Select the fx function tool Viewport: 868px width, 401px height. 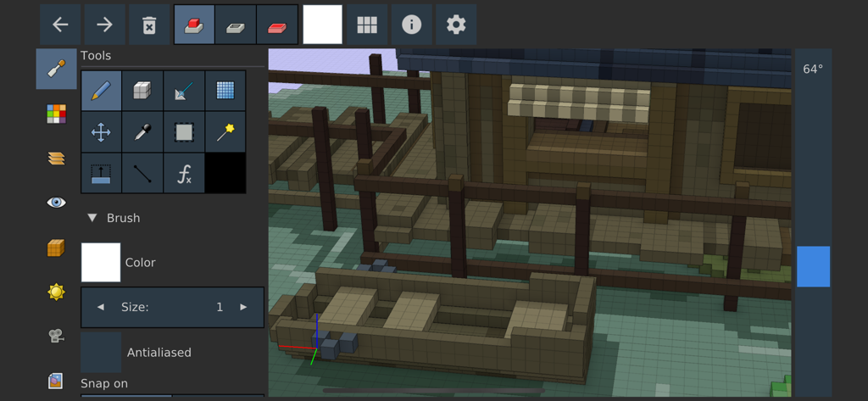[184, 173]
